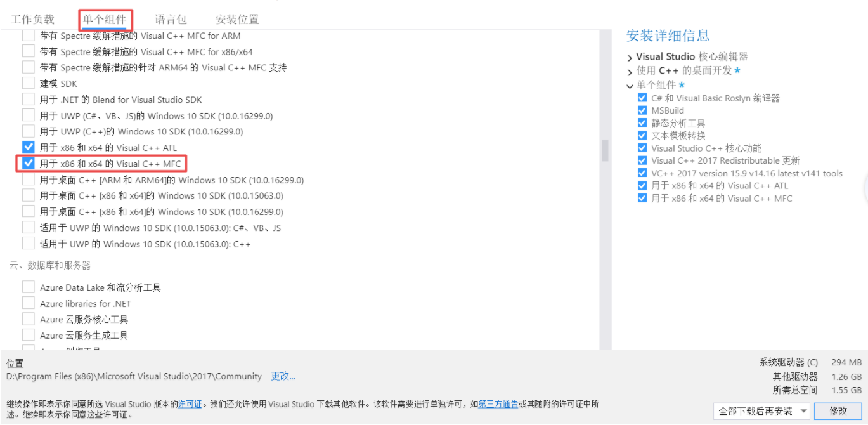Switch to the 语言包 tab

[171, 20]
